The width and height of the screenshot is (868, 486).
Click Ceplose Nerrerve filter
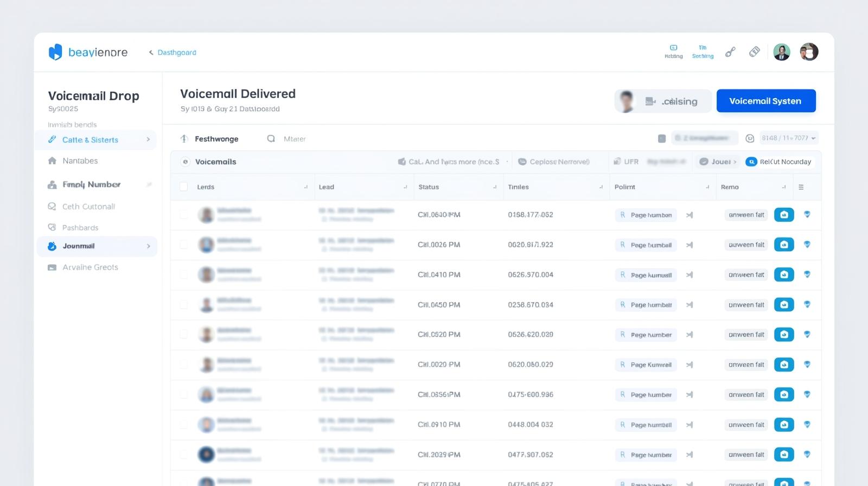tap(554, 162)
